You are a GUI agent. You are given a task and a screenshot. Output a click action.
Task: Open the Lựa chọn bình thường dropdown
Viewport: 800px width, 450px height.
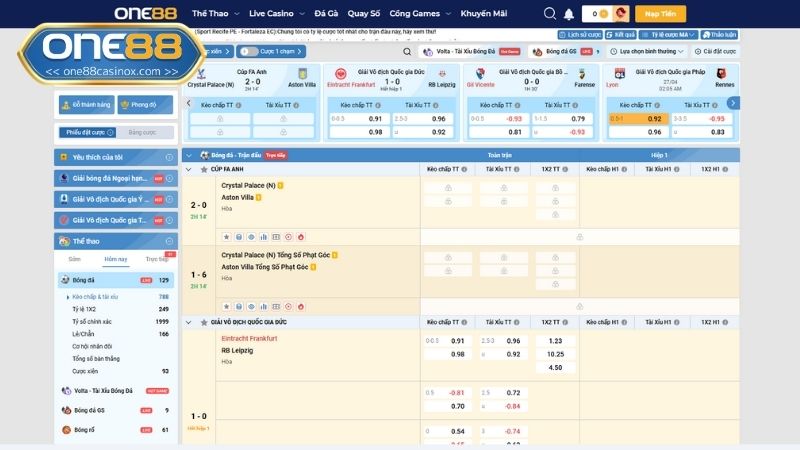coord(646,52)
